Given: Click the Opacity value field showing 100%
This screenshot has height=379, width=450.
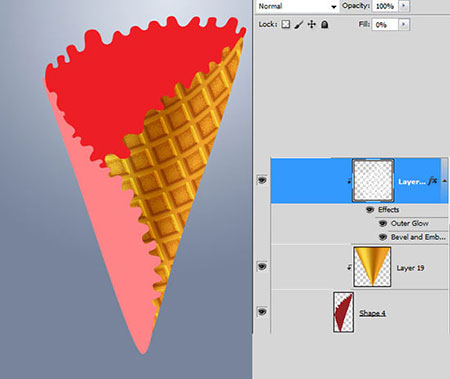Looking at the screenshot, I should (385, 6).
